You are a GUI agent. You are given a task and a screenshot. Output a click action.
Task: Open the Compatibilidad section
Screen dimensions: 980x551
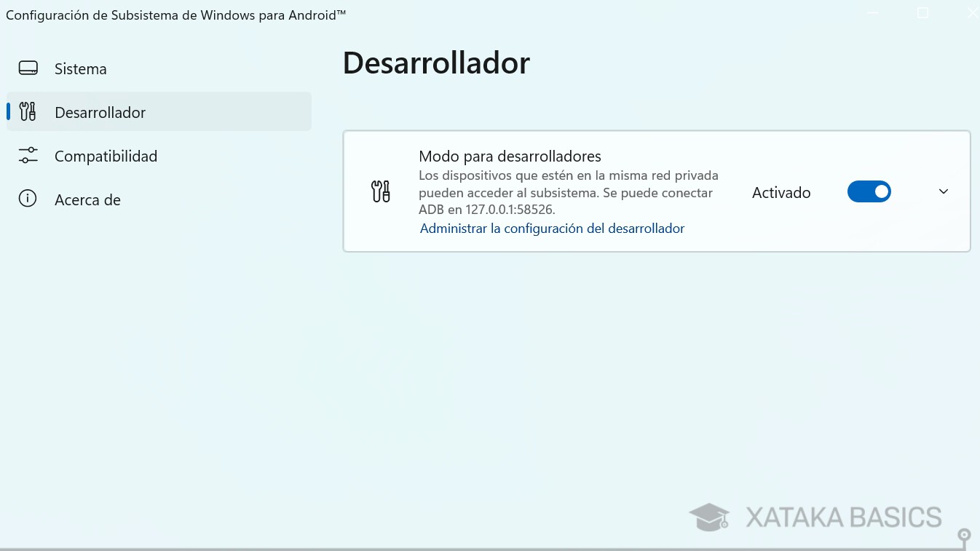[x=106, y=156]
